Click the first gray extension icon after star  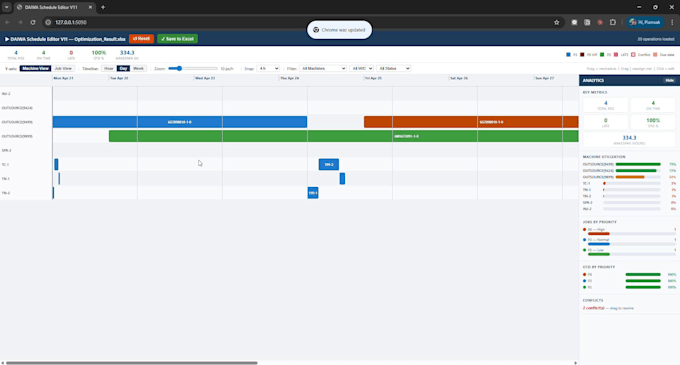(x=574, y=22)
